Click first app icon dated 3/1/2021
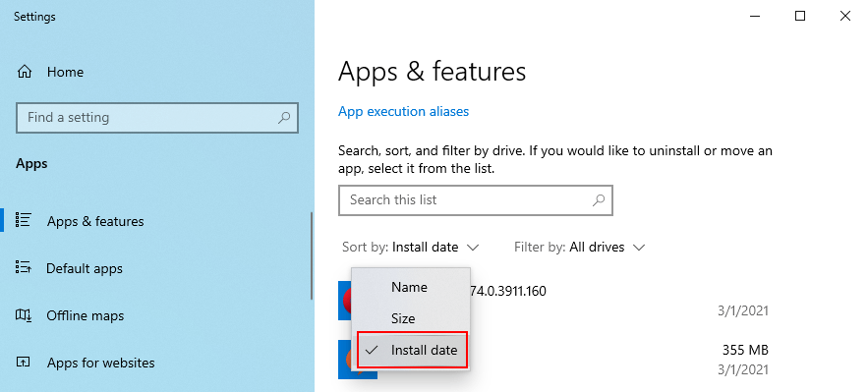 coord(344,301)
